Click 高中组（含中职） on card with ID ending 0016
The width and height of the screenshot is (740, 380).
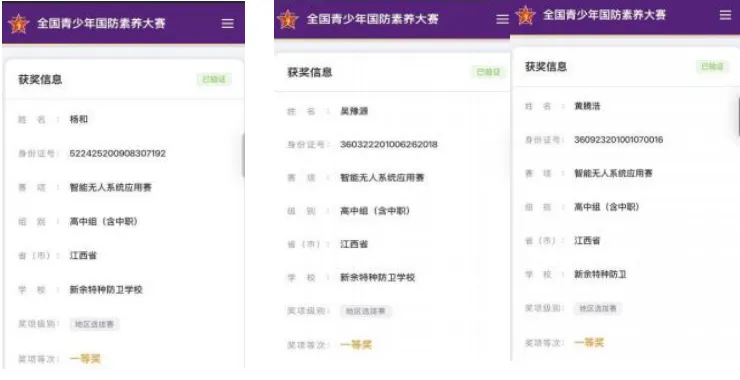click(x=607, y=207)
